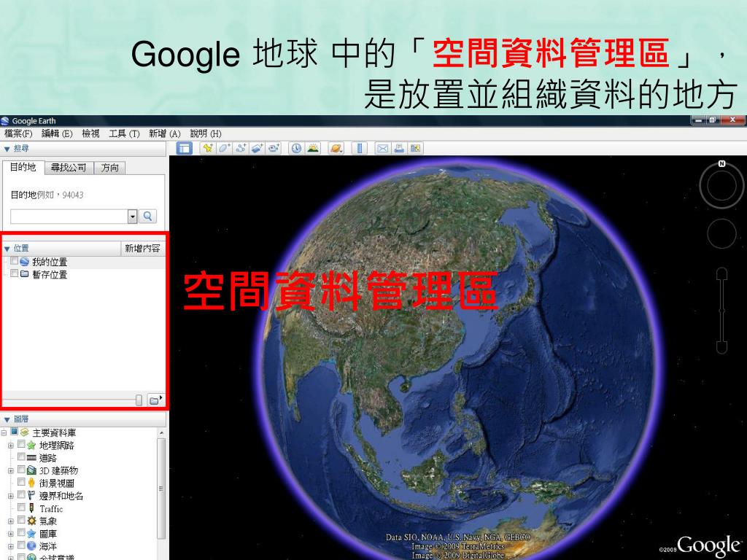Expand the 3D 建築物 tree node
747x560 pixels.
[10, 471]
